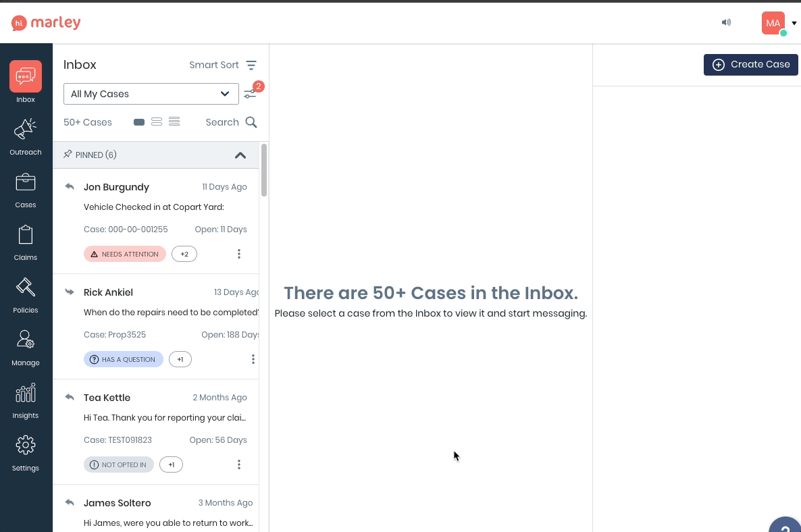Switch to medium list view
This screenshot has height=532, width=801.
point(157,122)
